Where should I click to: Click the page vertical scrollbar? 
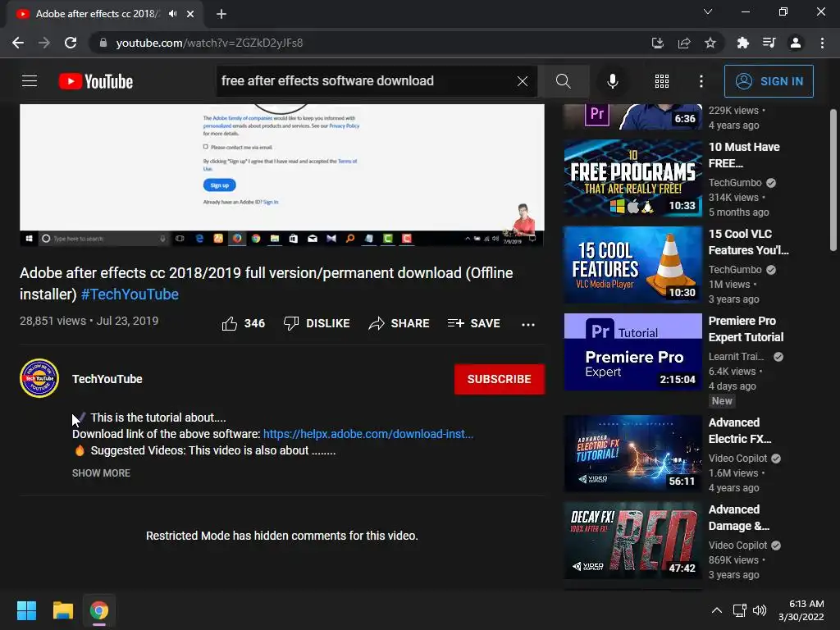[x=833, y=180]
